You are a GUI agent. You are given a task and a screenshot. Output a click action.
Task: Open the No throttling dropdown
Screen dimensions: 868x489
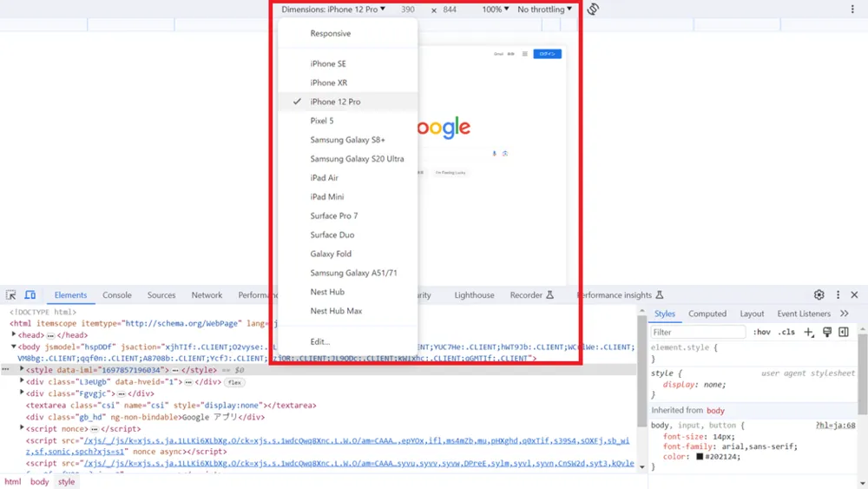point(545,10)
